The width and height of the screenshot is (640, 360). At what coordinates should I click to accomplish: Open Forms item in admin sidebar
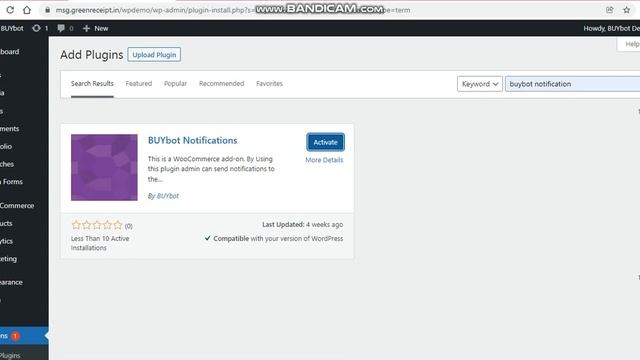11,182
